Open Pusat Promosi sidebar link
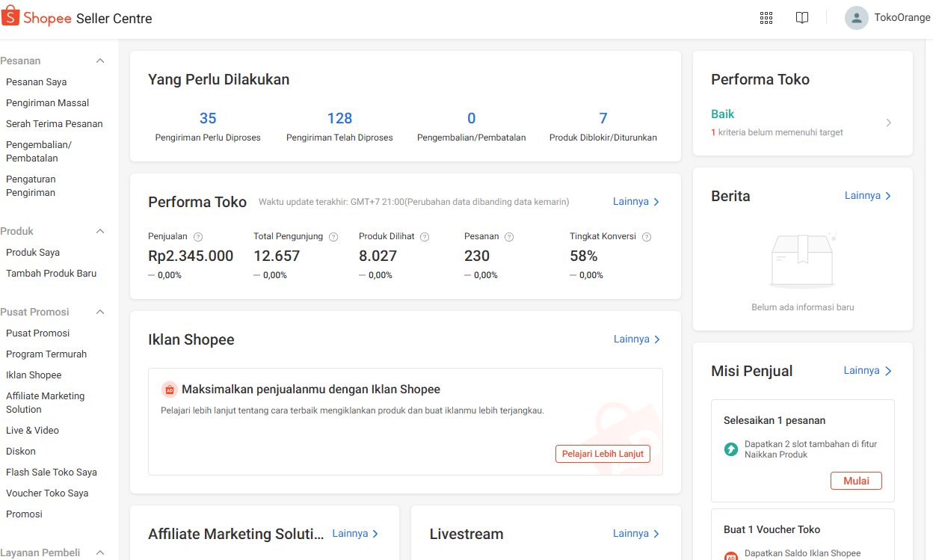The image size is (933, 560). [38, 333]
